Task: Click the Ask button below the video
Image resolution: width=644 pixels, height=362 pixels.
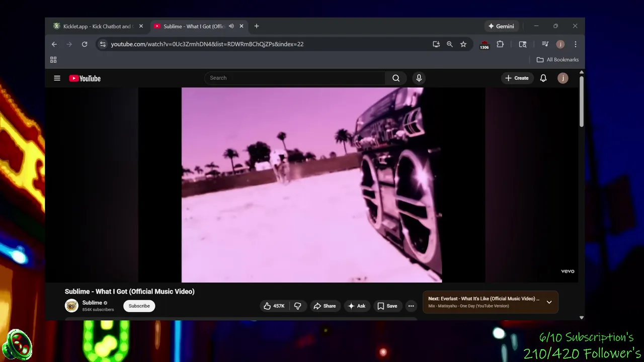Action: click(357, 306)
